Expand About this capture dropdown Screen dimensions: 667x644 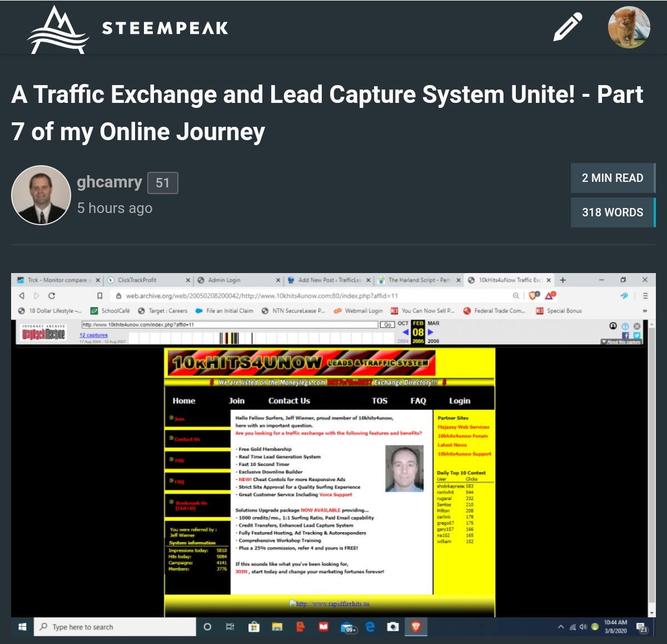(x=621, y=342)
